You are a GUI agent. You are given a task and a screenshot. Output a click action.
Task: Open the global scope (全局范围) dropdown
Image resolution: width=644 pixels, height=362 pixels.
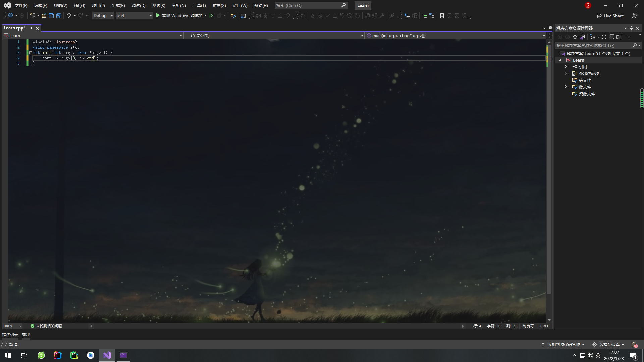(x=274, y=36)
